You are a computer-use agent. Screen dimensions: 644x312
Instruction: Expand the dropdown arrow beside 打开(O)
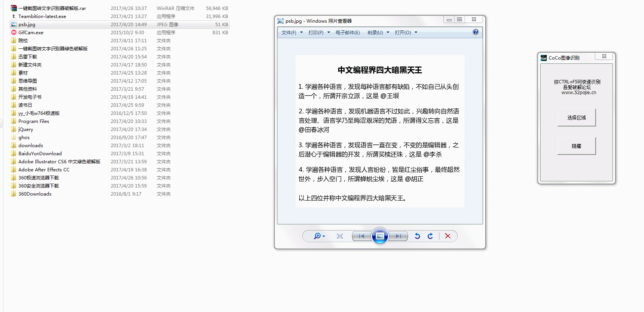[x=416, y=33]
